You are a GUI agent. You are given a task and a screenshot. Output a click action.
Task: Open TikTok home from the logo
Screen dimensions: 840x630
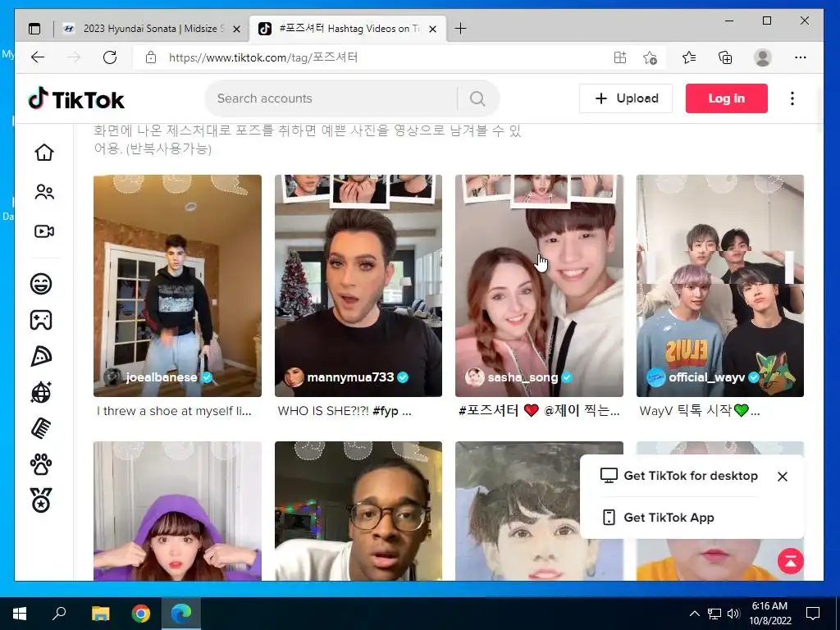[76, 99]
